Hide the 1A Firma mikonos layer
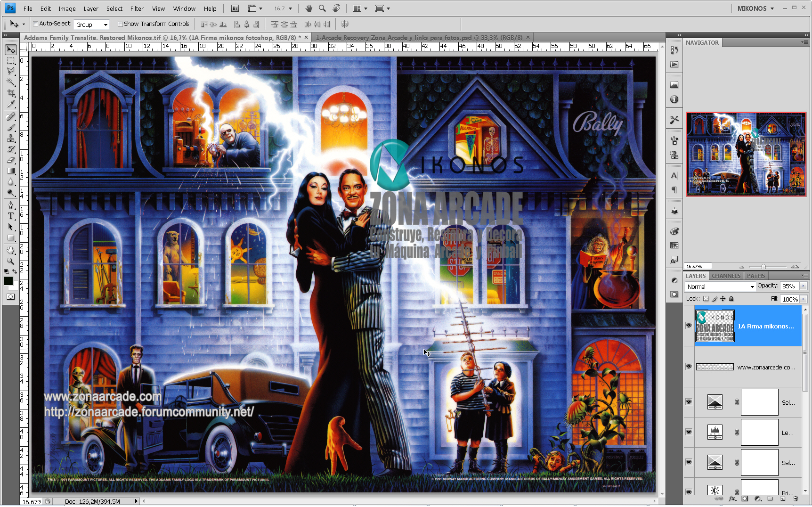Viewport: 812px width, 507px height. (689, 326)
